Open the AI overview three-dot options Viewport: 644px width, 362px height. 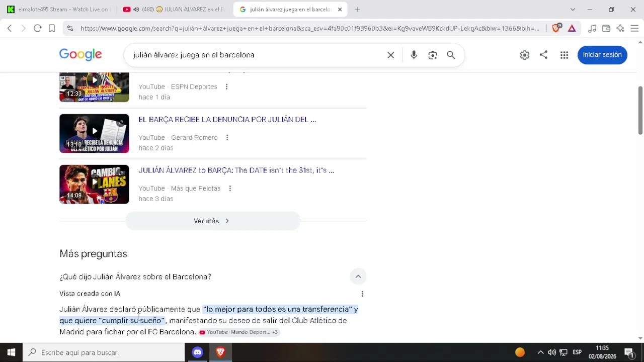tap(362, 294)
